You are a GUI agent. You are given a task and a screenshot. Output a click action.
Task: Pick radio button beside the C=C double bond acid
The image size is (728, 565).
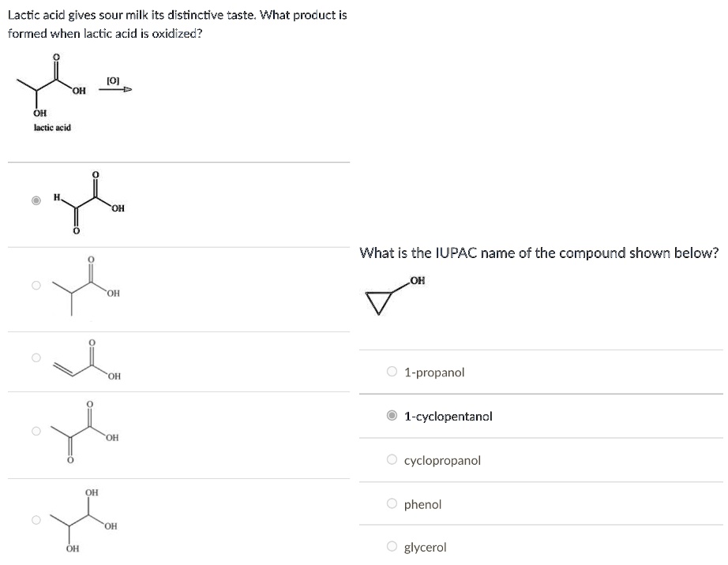[x=36, y=357]
